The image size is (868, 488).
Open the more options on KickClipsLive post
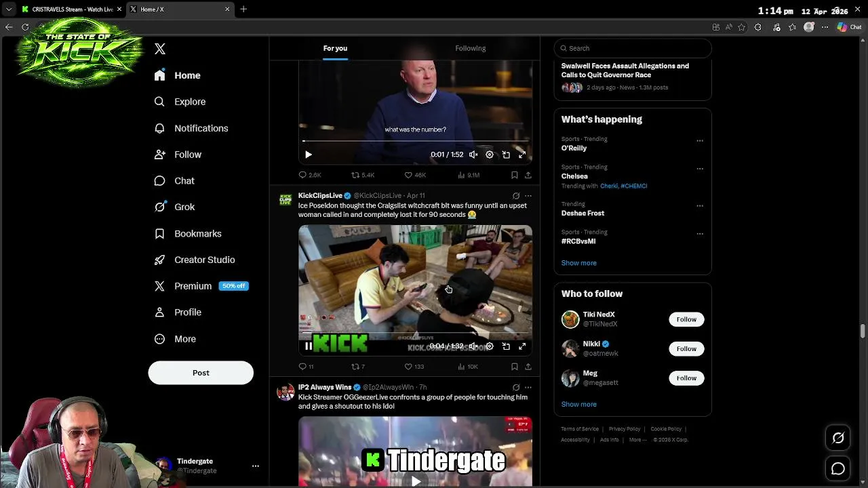(528, 196)
